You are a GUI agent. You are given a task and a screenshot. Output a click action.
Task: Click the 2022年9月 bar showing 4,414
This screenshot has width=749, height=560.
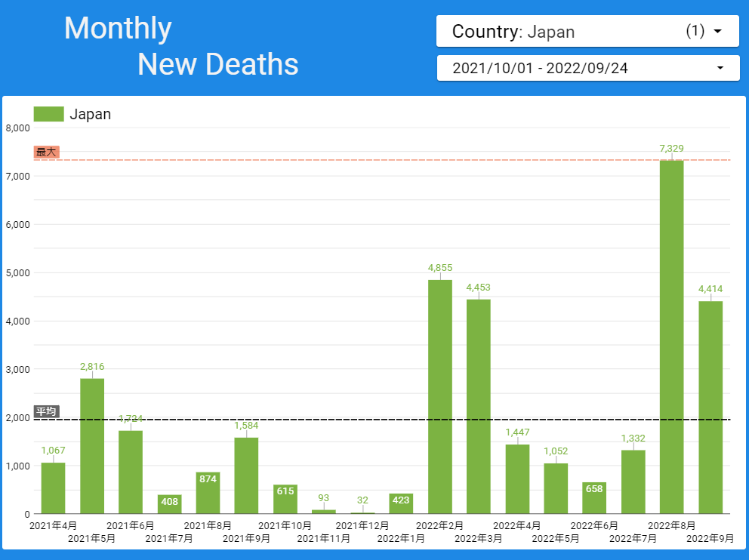[x=710, y=408]
